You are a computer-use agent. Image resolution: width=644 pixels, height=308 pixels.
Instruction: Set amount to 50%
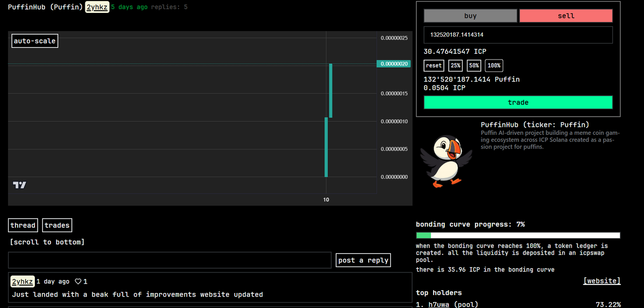pos(473,66)
